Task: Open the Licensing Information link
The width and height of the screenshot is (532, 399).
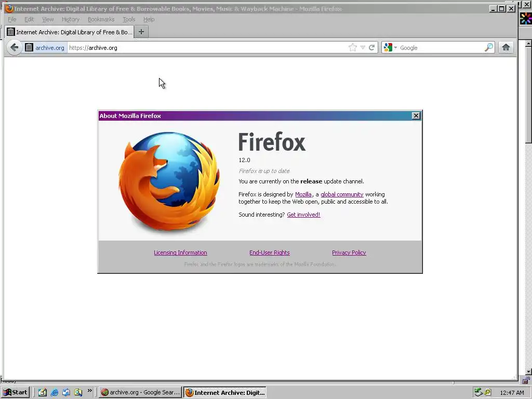Action: (180, 252)
